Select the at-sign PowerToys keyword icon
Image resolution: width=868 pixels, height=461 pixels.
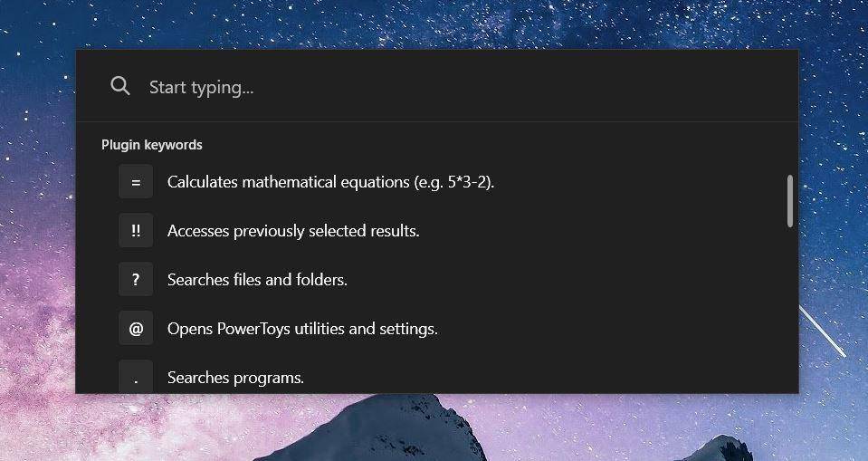pos(136,329)
